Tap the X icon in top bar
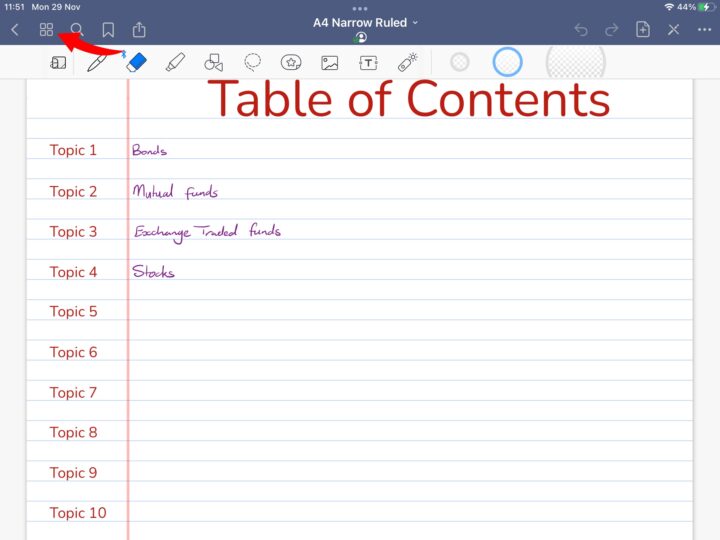Image resolution: width=720 pixels, height=540 pixels. (x=674, y=30)
